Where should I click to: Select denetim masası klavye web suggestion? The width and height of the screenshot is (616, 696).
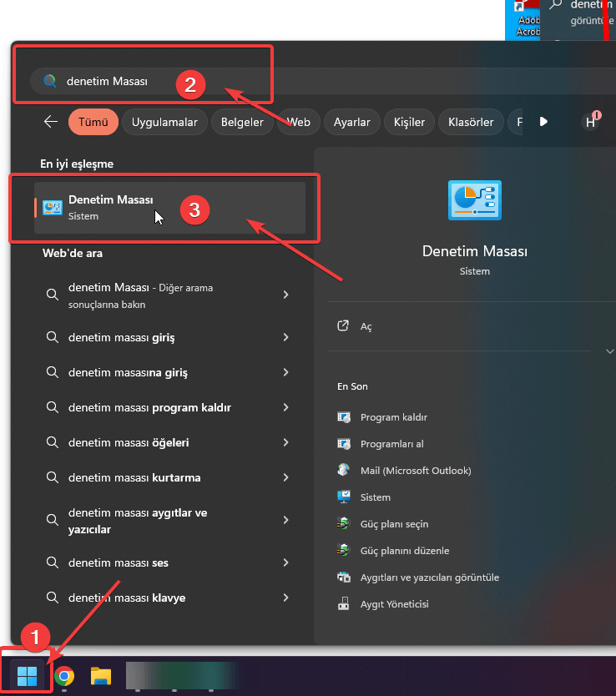tap(127, 598)
